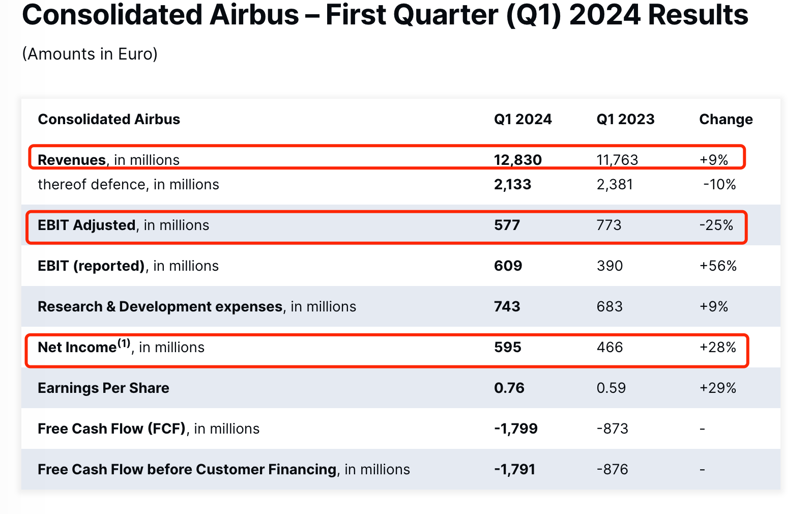Click the EBIT reported change +56%

click(718, 266)
